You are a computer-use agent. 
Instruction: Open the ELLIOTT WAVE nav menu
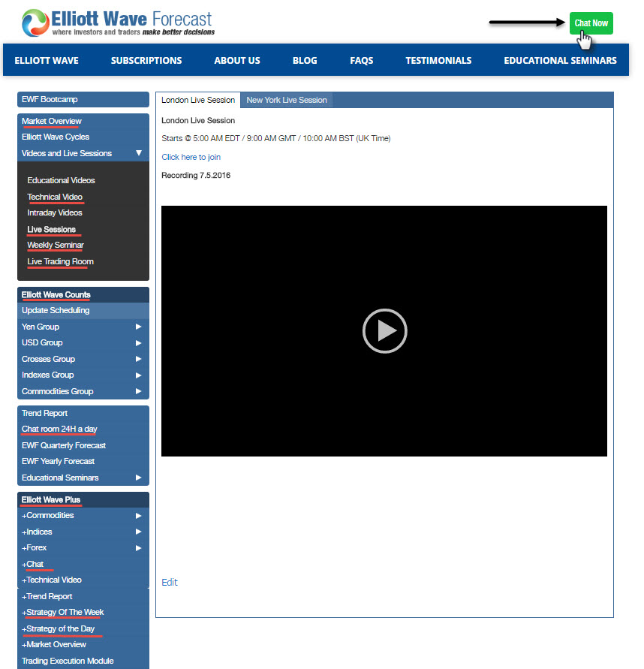tap(47, 61)
